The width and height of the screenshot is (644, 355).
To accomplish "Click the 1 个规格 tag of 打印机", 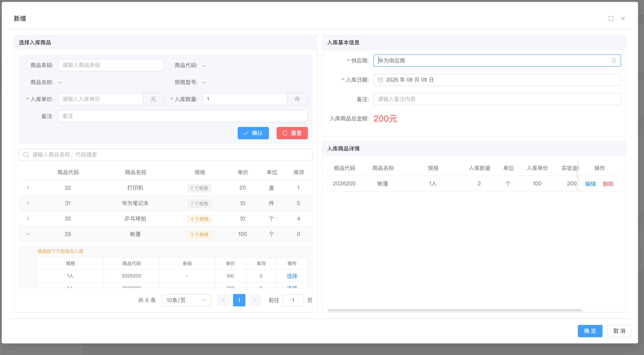I will [199, 188].
